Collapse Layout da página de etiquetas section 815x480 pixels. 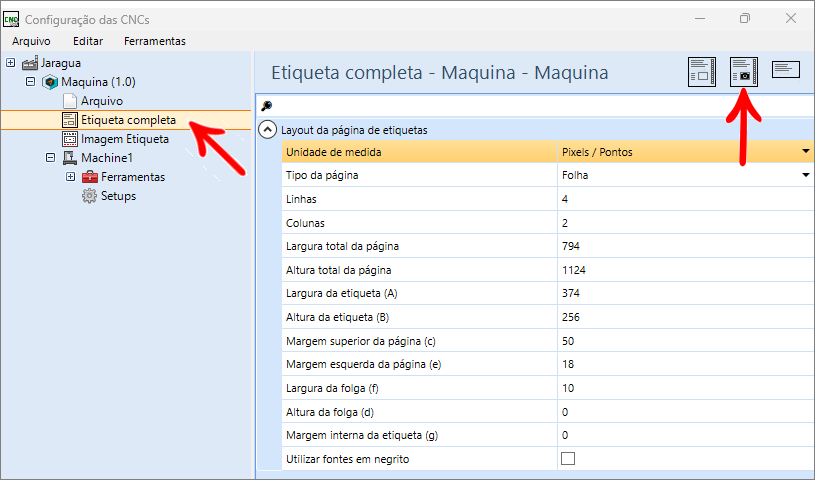pos(267,129)
